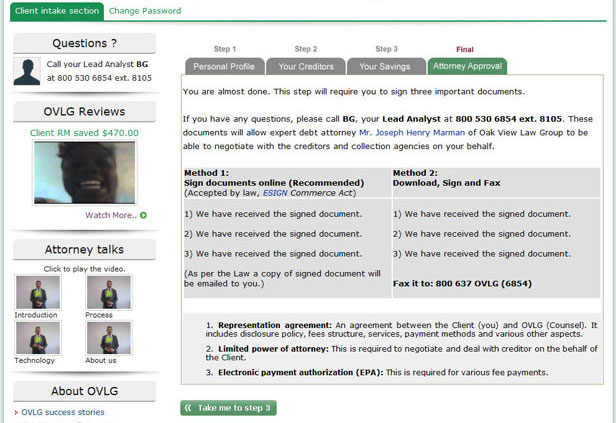This screenshot has width=616, height=423.
Task: Open the Attorney Approval tab
Action: tap(467, 66)
